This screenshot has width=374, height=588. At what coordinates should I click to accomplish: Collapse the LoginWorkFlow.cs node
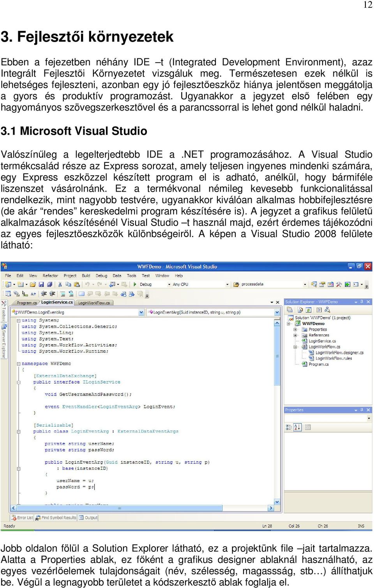coord(295,347)
